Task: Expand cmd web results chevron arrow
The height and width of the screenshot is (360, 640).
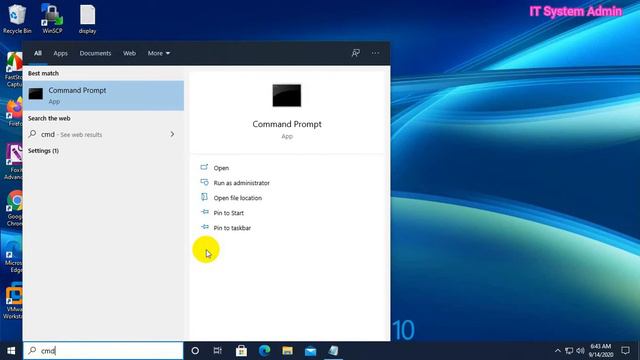Action: point(172,134)
